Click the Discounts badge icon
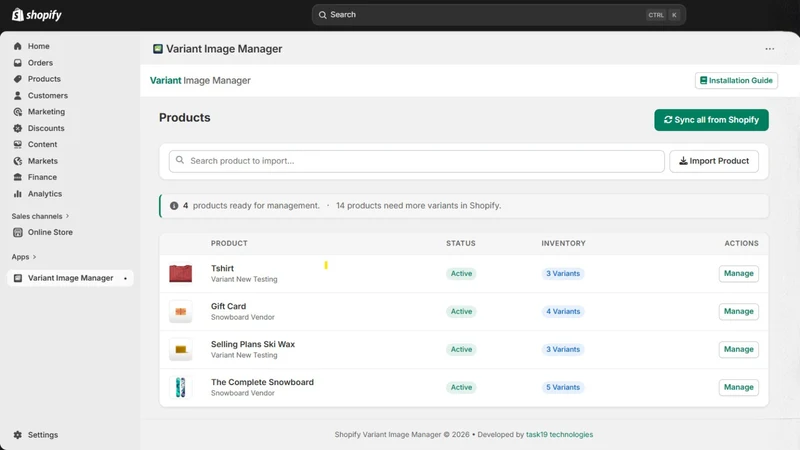The width and height of the screenshot is (800, 450). pyautogui.click(x=18, y=128)
